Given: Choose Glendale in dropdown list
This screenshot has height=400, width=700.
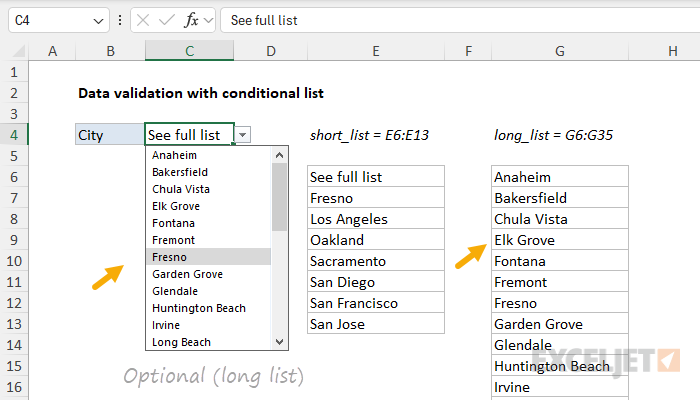Looking at the screenshot, I should coord(208,291).
